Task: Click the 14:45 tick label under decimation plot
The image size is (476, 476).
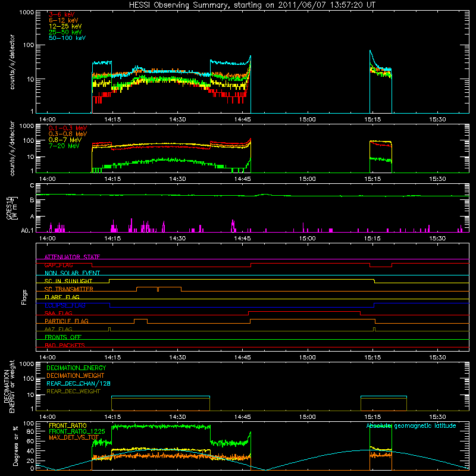Action: click(242, 417)
